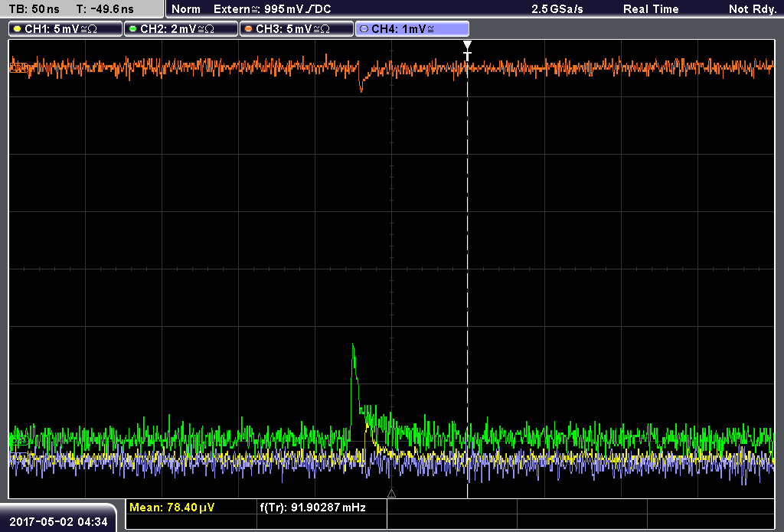Click the Real Time acquisition label
The height and width of the screenshot is (532, 784).
coord(651,9)
